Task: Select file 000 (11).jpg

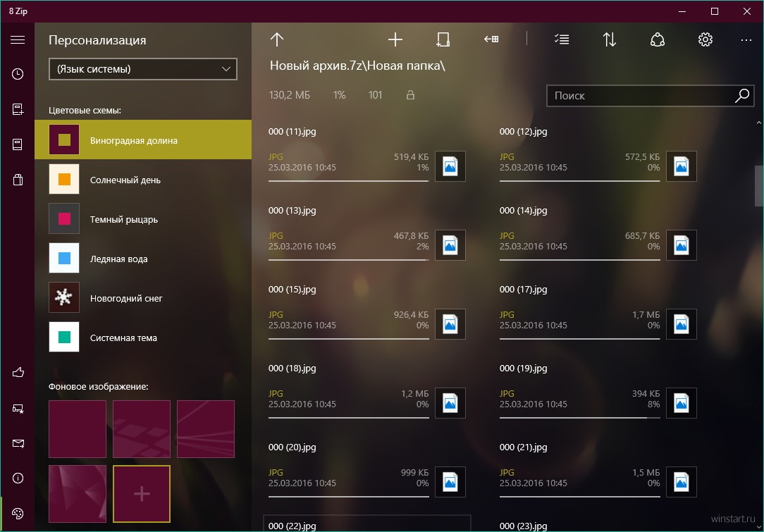Action: [367, 156]
